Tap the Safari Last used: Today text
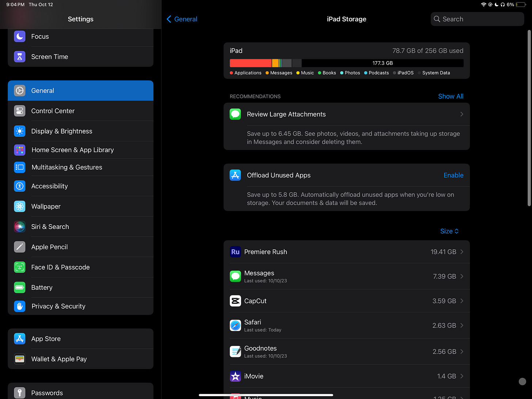The image size is (532, 399). 263,330
